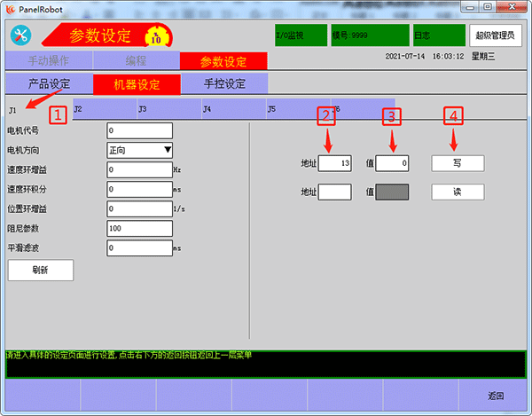Viewport: 532px width, 416px height.
Task: Select the J3 axis tab
Action: (x=168, y=109)
